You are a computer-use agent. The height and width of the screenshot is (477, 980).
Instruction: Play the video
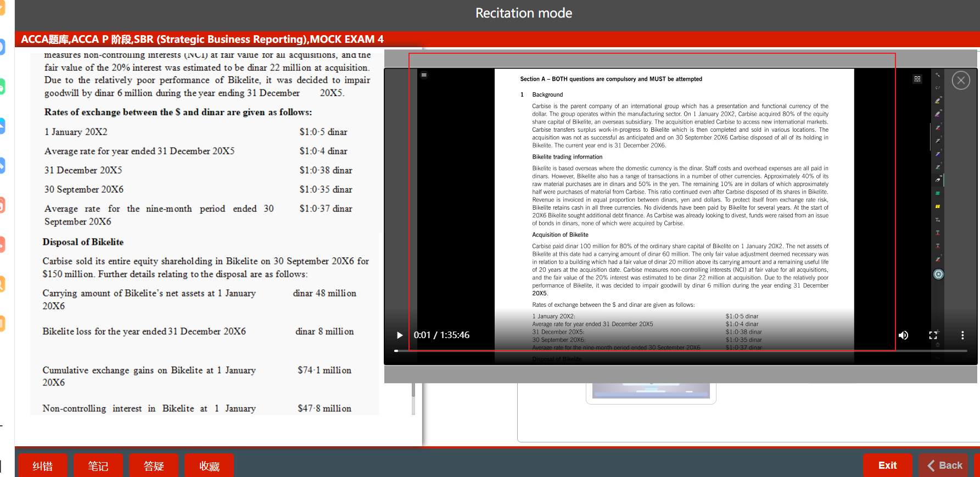pos(400,335)
